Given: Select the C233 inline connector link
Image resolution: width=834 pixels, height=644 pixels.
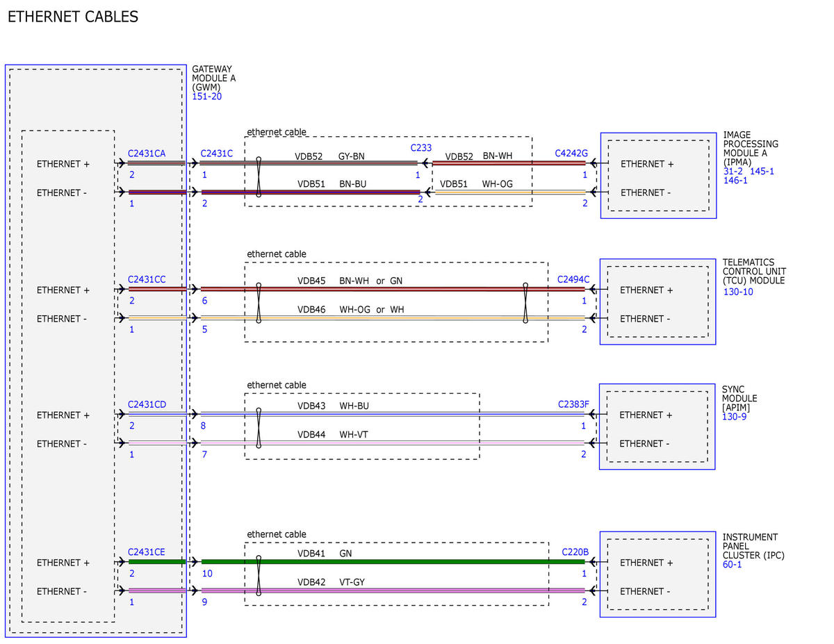Looking at the screenshot, I should 420,148.
